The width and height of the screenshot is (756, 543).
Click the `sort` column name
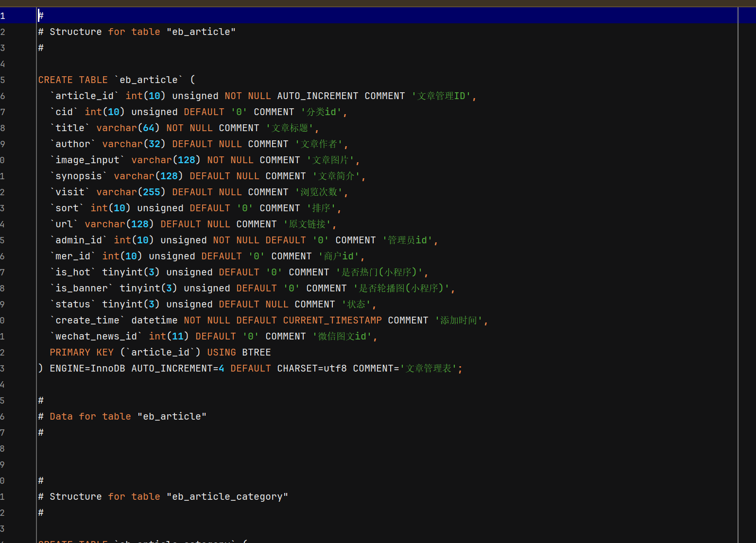click(67, 208)
